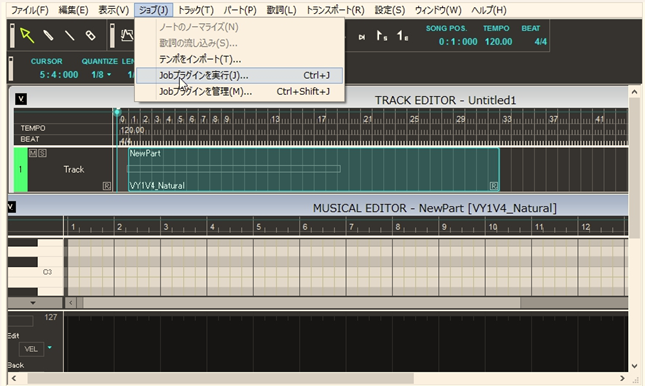Screen dimensions: 645x386
Task: Open the VEL parameter dropdown arrow
Action: coord(50,348)
